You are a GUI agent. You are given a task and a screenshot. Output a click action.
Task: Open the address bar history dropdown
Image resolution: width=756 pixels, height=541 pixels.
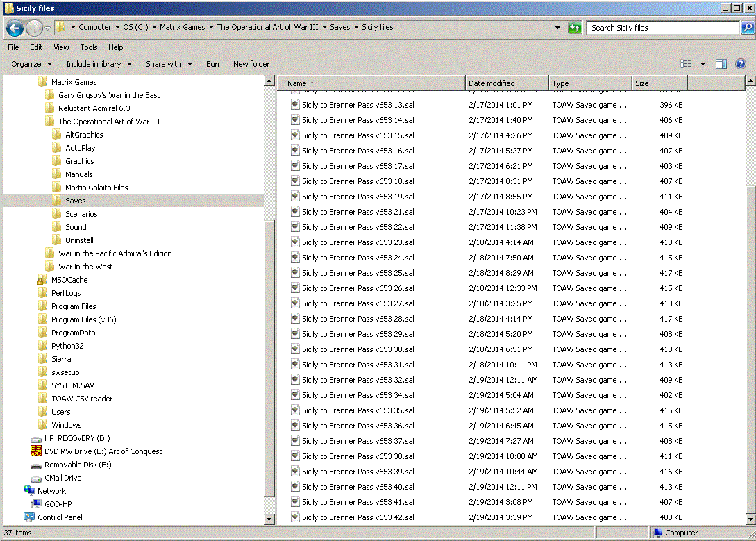(558, 28)
